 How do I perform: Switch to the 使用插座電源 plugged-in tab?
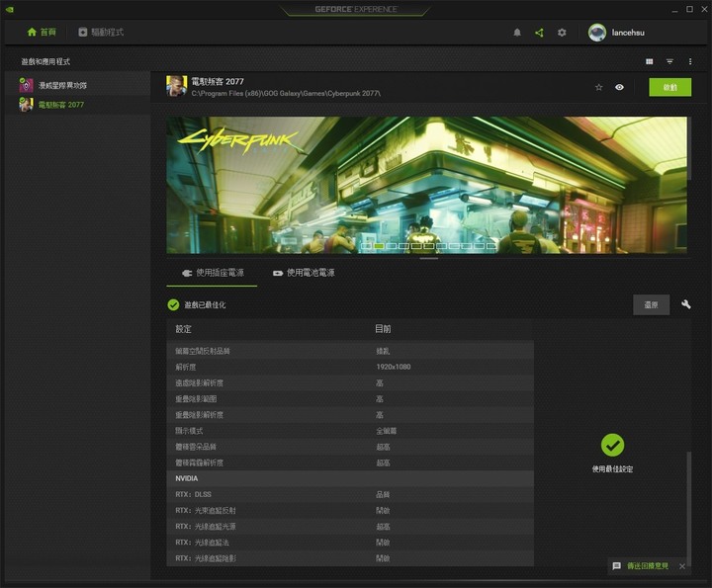tap(212, 273)
